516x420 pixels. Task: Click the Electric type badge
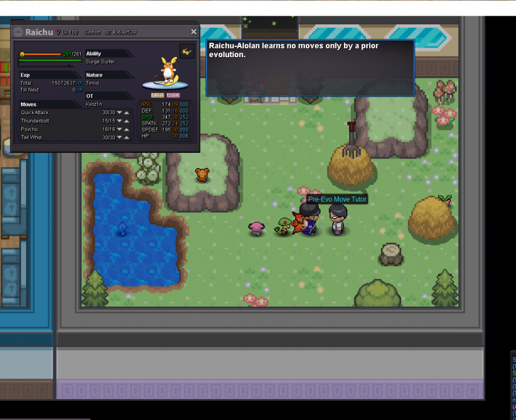point(157,95)
